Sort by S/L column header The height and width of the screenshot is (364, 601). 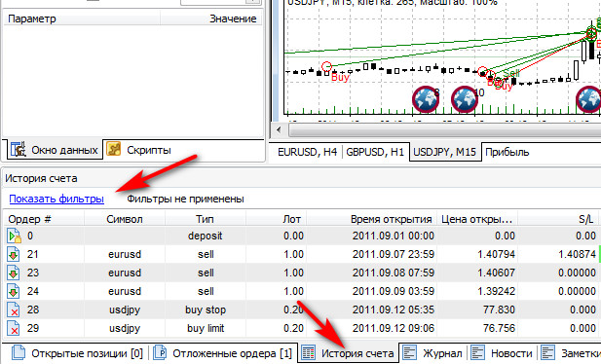[x=558, y=219]
